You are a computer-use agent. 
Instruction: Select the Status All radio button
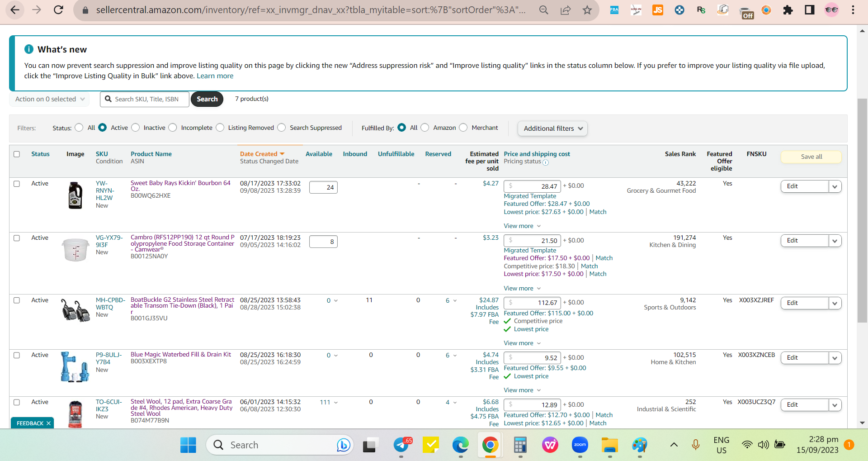click(79, 128)
